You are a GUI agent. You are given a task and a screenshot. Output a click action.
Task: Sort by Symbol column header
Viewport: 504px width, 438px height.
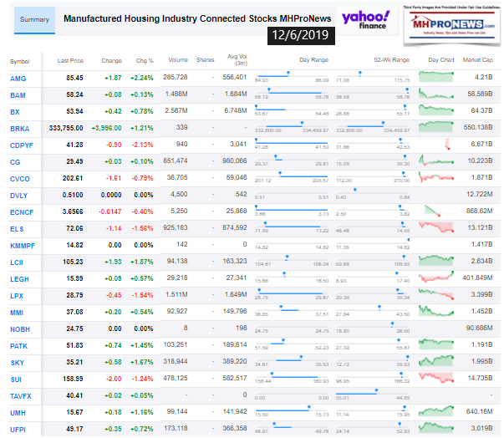pyautogui.click(x=19, y=61)
